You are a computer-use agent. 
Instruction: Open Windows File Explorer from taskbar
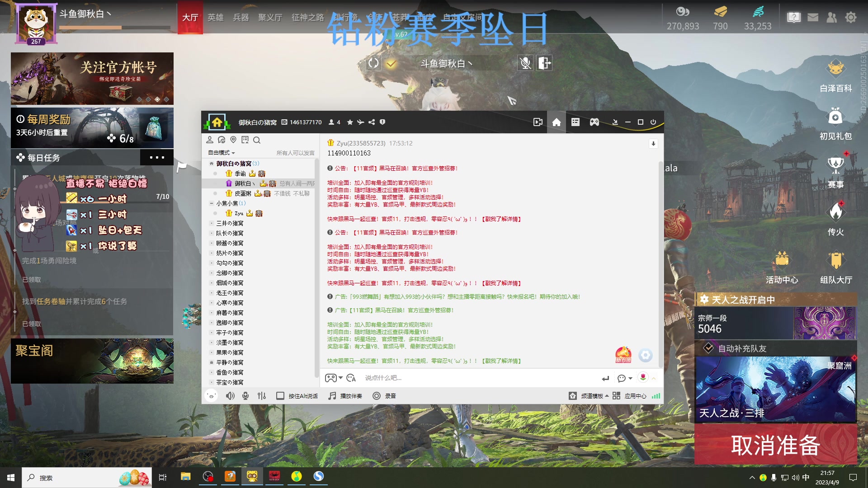186,477
